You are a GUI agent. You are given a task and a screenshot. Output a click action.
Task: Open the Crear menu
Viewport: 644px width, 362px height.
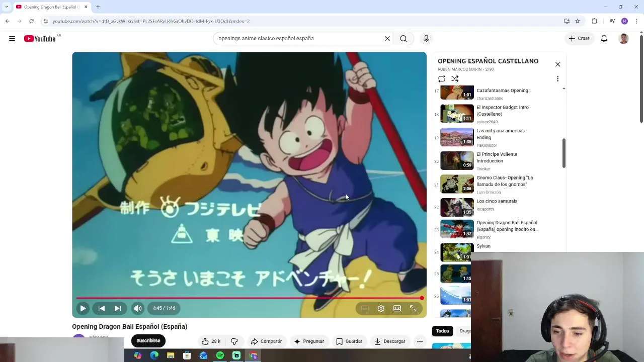pos(579,38)
